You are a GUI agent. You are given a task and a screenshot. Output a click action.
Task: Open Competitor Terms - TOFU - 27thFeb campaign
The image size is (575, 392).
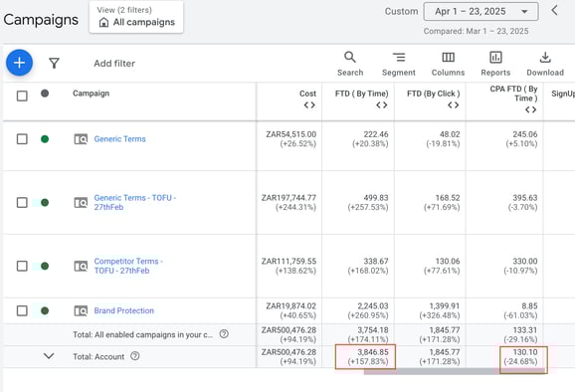coord(128,266)
